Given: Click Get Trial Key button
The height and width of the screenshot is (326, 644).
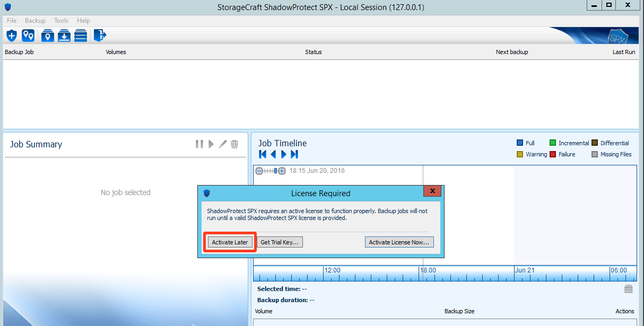Looking at the screenshot, I should (280, 242).
